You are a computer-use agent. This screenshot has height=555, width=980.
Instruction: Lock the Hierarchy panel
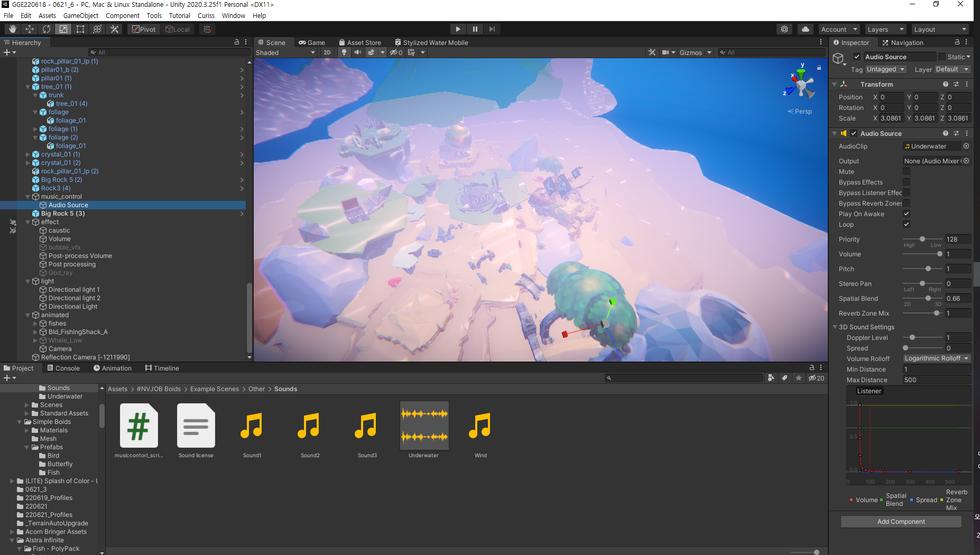(237, 42)
